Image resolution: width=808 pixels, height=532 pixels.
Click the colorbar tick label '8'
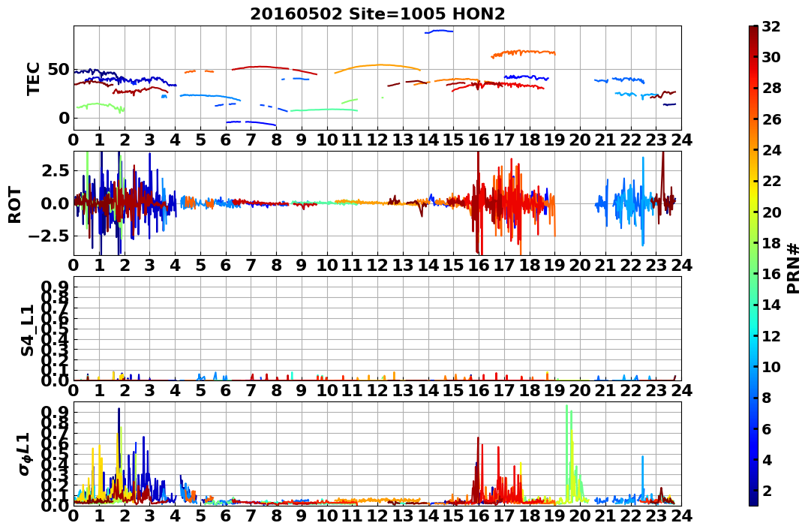767,398
